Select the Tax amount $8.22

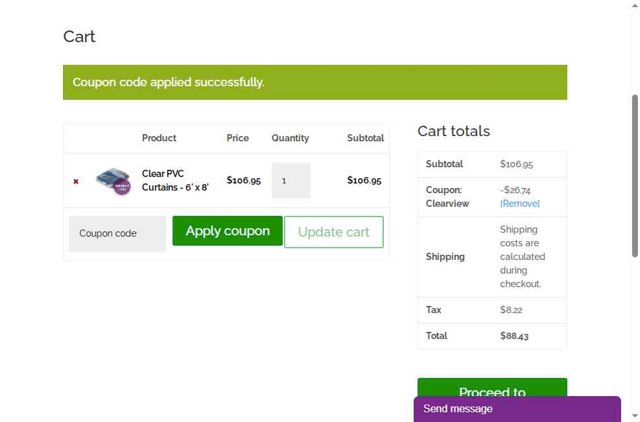[511, 310]
